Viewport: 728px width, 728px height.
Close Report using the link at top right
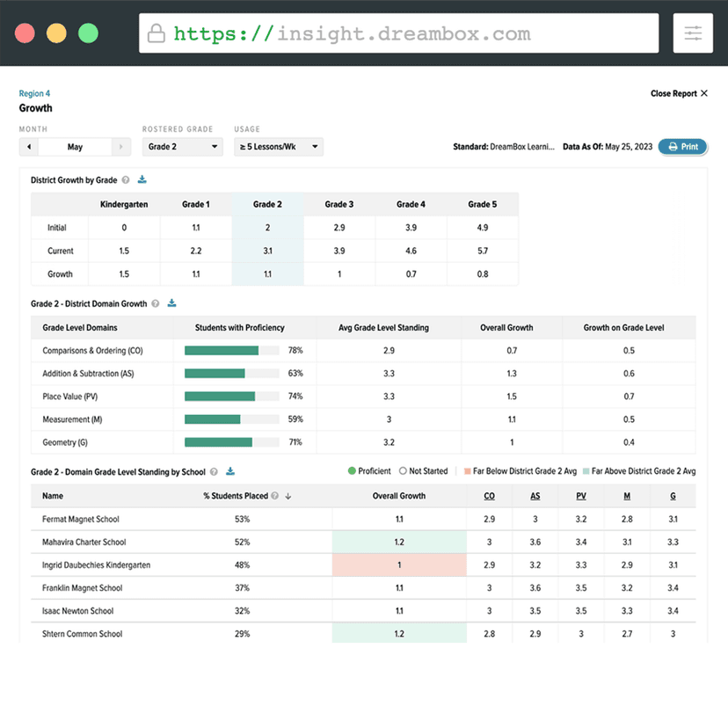(x=679, y=93)
